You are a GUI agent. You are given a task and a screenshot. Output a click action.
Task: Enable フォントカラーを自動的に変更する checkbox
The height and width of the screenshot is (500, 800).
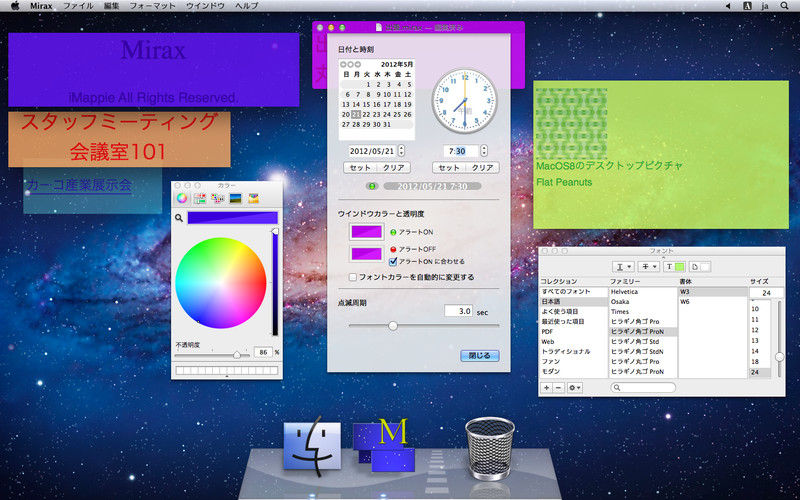[352, 277]
